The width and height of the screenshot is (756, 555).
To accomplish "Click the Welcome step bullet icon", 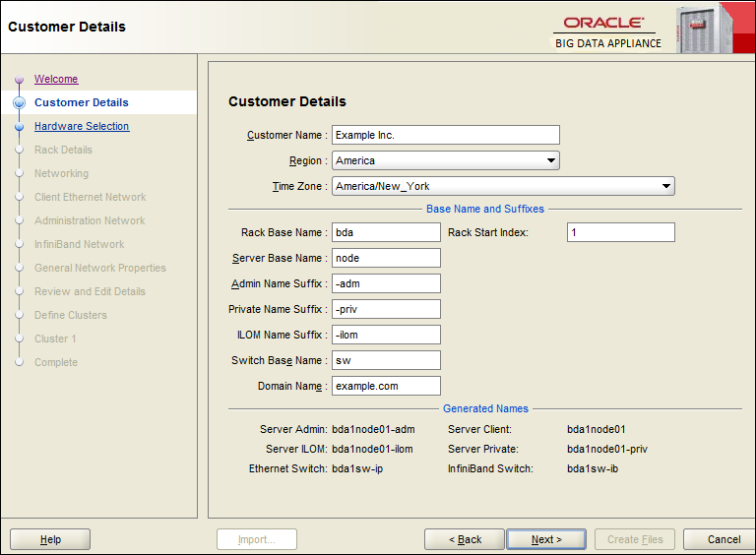I will coord(20,79).
